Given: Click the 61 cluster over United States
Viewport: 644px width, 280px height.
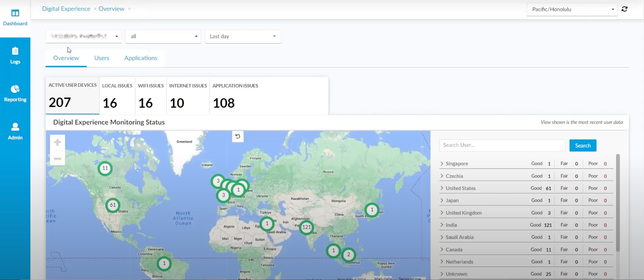Looking at the screenshot, I should [x=113, y=205].
